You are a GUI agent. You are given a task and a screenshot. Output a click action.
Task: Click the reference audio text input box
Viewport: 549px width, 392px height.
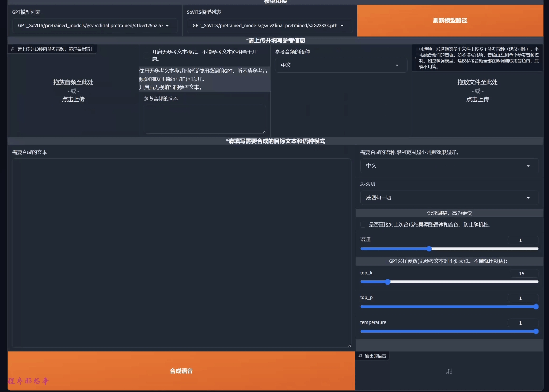204,119
